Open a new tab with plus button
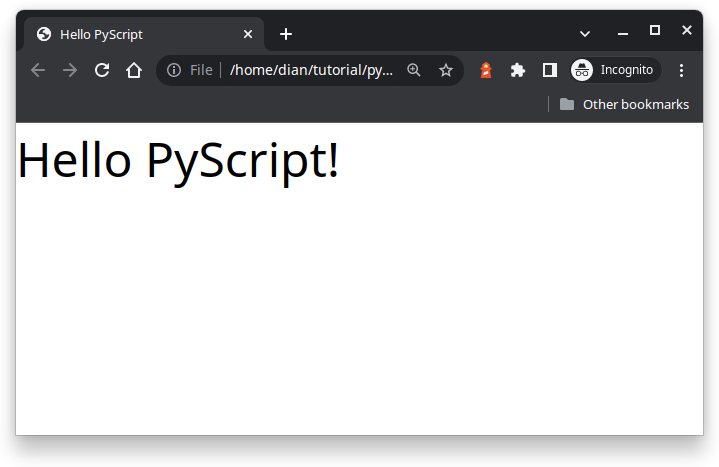This screenshot has height=467, width=719. (x=286, y=34)
